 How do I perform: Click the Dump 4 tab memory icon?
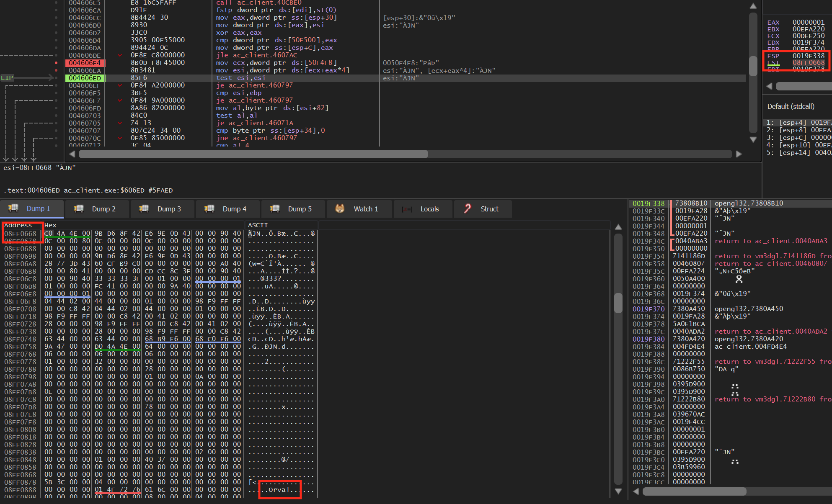click(x=209, y=208)
